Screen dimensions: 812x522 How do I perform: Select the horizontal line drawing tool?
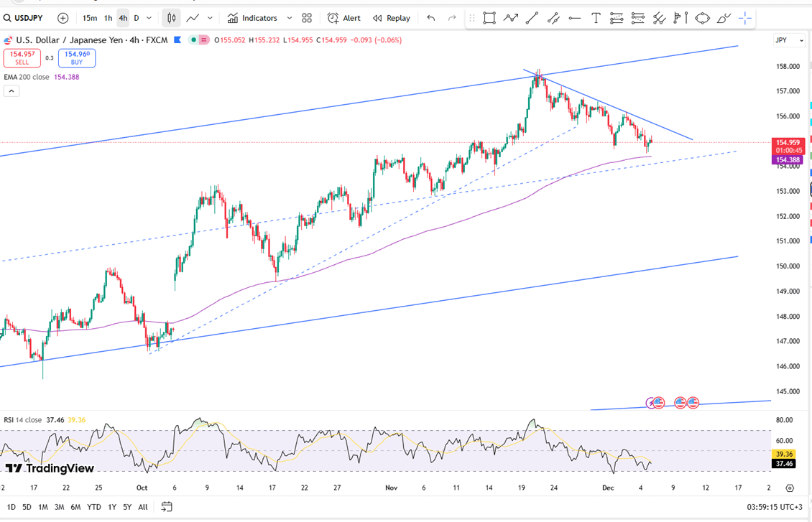click(574, 18)
